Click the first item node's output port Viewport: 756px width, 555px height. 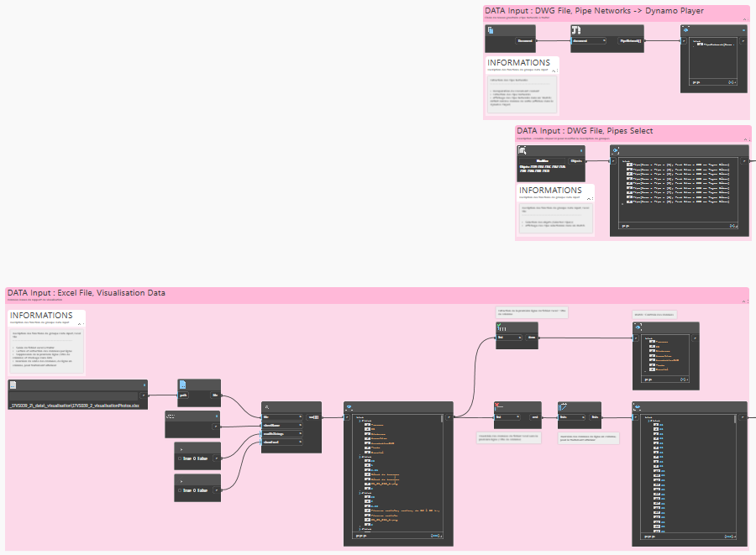tap(532, 338)
